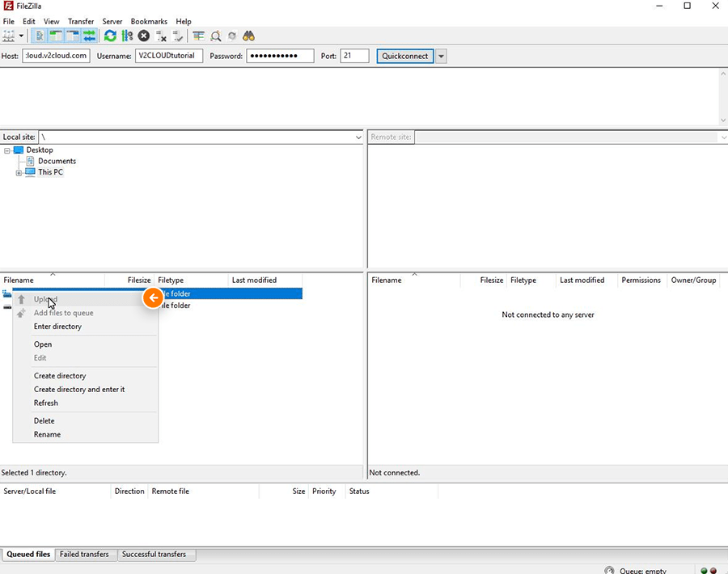Click the Quickconnect button
This screenshot has width=728, height=574.
tap(405, 56)
